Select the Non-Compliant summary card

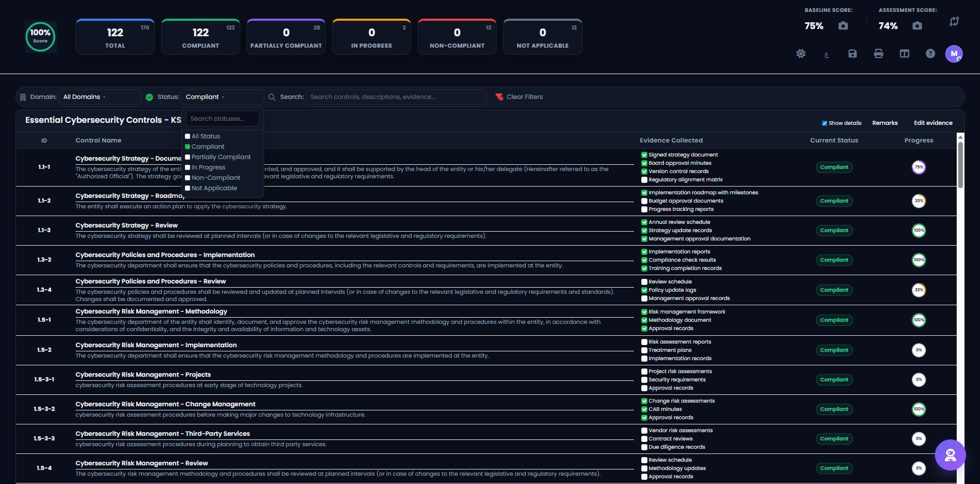pos(456,36)
